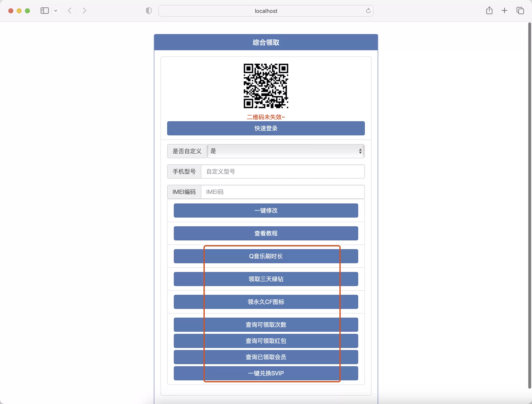Open the 是否自定义 dropdown
Screen dimensions: 532x404
pyautogui.click(x=286, y=151)
